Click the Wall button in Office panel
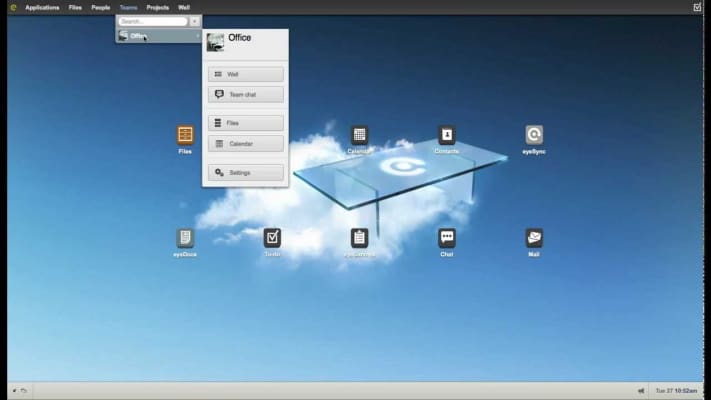 click(x=245, y=74)
